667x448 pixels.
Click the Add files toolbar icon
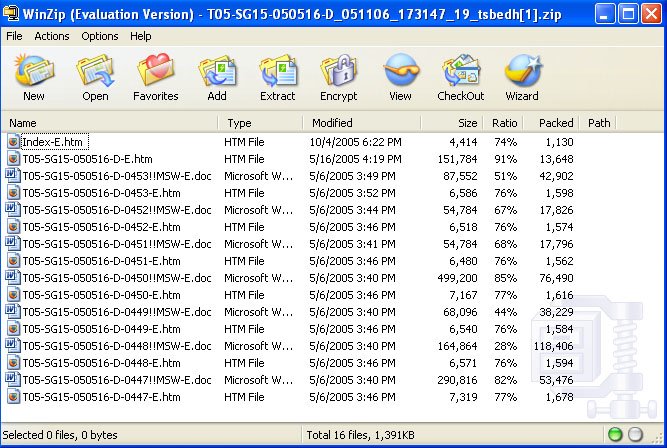[217, 71]
